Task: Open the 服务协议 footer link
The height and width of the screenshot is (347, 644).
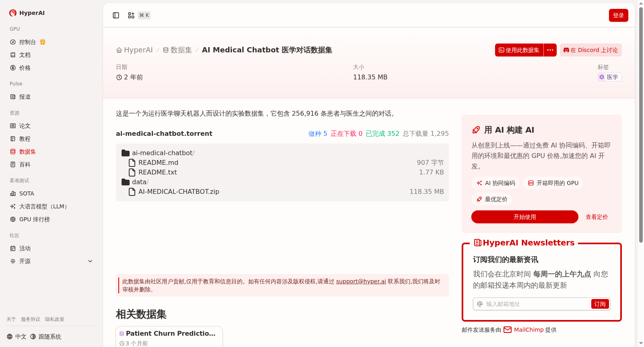Action: point(31,319)
